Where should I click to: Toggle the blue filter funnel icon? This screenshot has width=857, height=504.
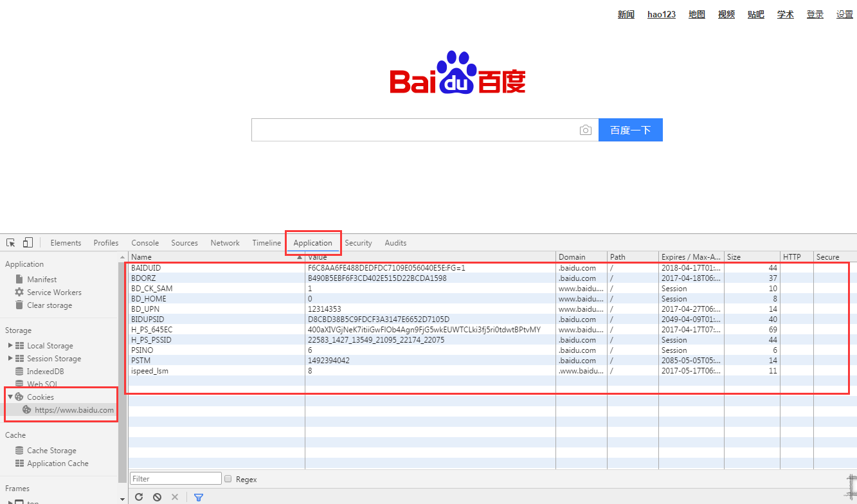[x=199, y=497]
